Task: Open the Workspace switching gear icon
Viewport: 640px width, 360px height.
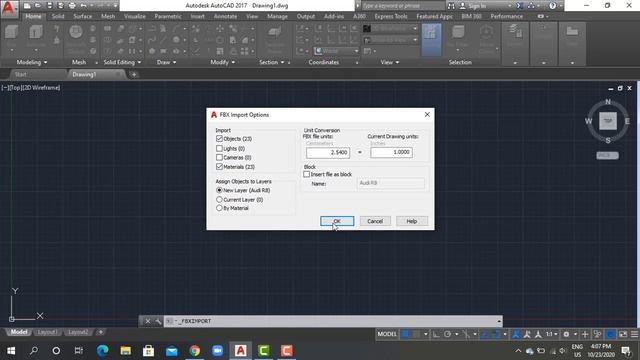Action: [x=566, y=334]
